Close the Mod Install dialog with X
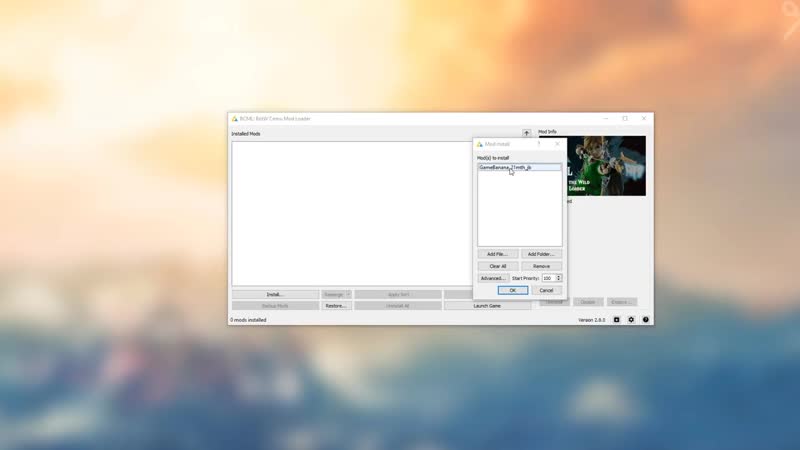 [557, 144]
